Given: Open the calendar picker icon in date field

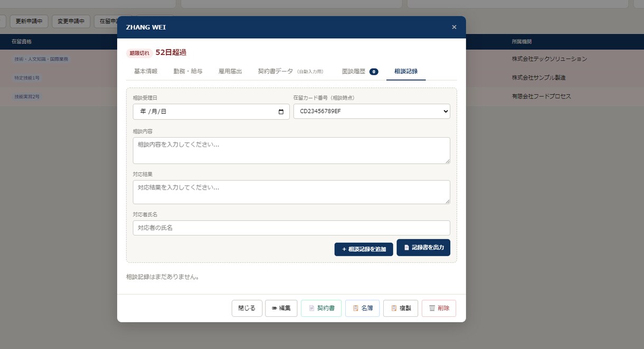Looking at the screenshot, I should tap(281, 112).
